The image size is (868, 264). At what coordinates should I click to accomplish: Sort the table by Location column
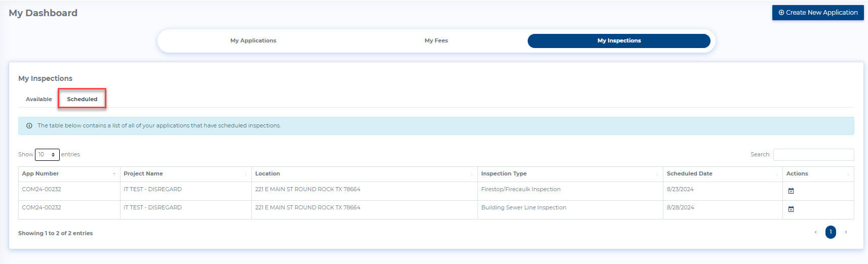click(x=364, y=174)
